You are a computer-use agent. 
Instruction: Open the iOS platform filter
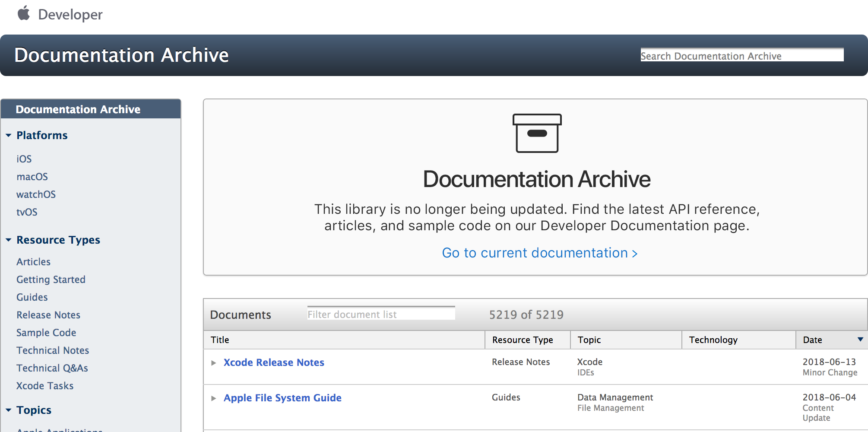click(24, 159)
